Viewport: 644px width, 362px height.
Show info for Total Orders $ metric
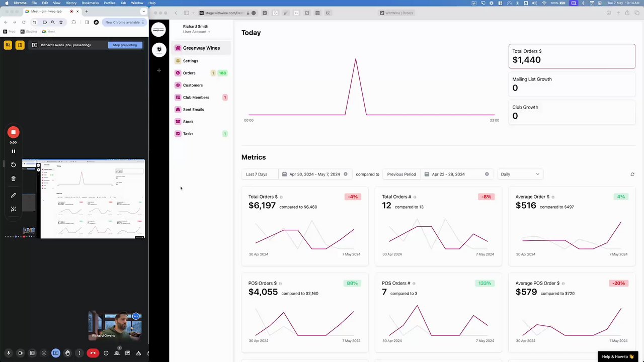coord(281,197)
